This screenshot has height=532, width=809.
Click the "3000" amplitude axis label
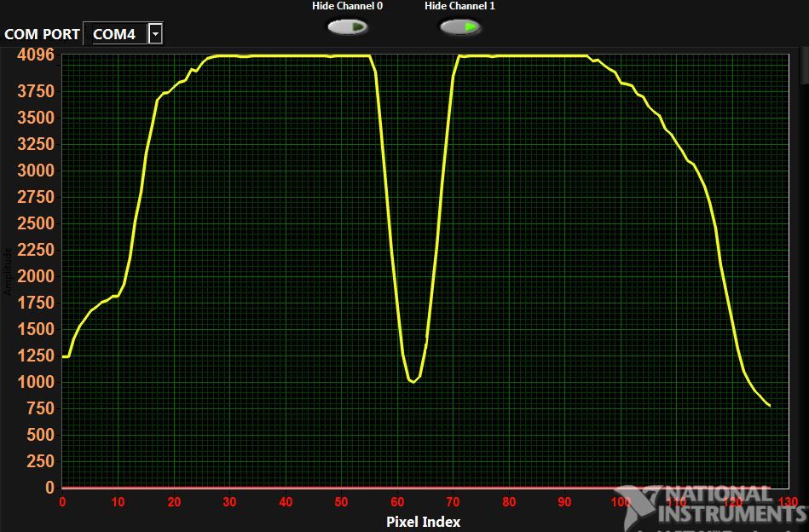coord(36,171)
